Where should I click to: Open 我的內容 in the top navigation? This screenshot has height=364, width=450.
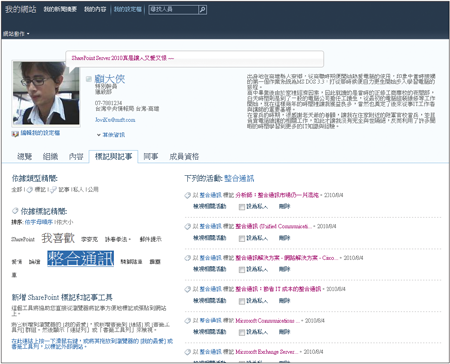click(95, 9)
